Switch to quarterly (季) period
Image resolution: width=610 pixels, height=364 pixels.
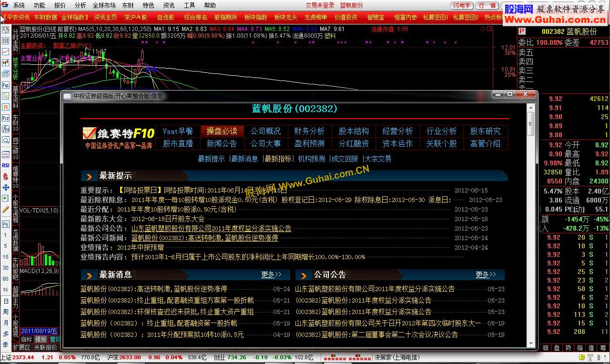[x=6, y=344]
